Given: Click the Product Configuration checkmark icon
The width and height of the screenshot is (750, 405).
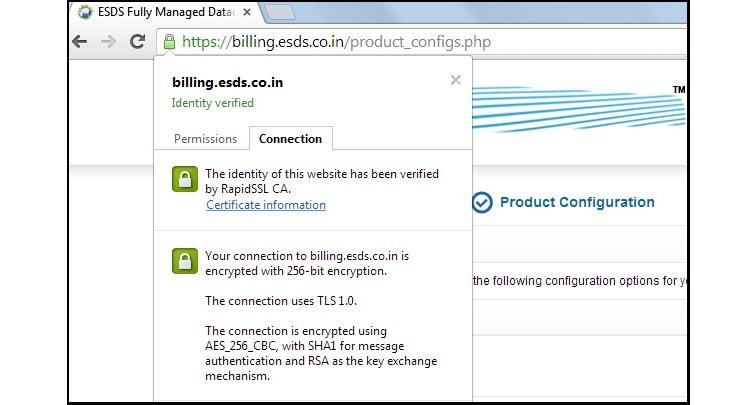Looking at the screenshot, I should click(x=482, y=203).
